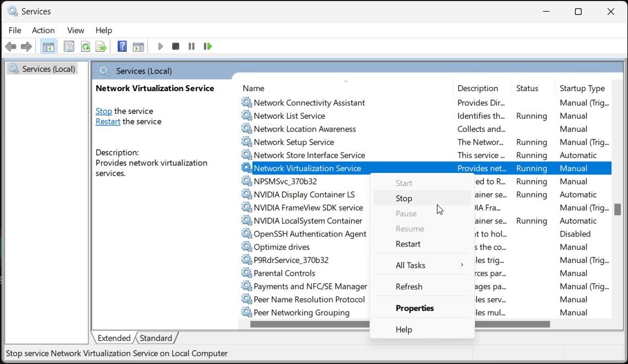Select NVIDIA Display Container LS service
Viewport: 628px width, 364px height.
click(305, 194)
